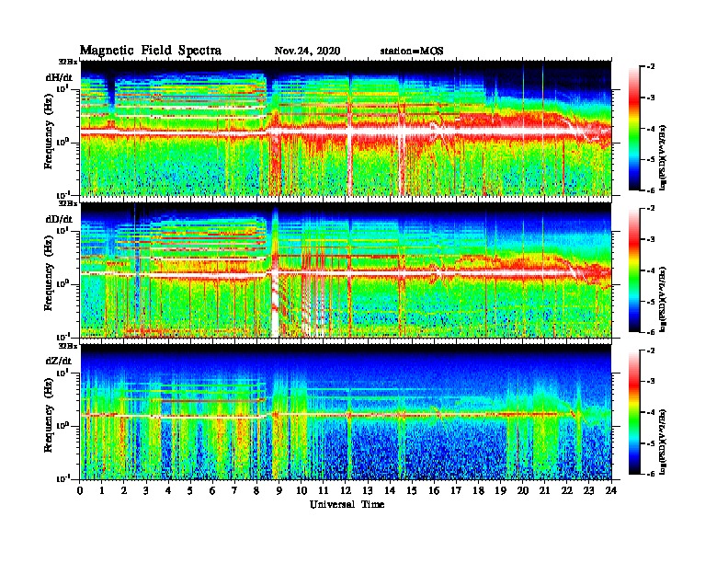Viewport: 728px width, 563px height.
Task: Click the 10⁰ frequency tick of dH/dt panel
Action: pos(63,143)
